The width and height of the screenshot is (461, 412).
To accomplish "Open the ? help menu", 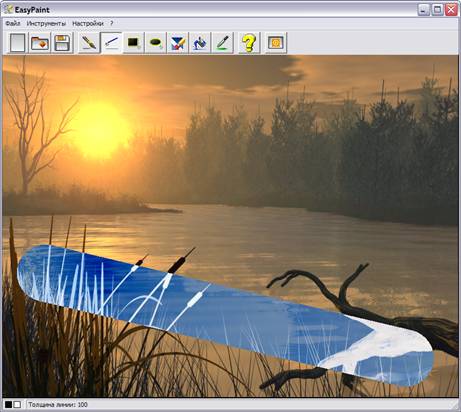I will 112,23.
